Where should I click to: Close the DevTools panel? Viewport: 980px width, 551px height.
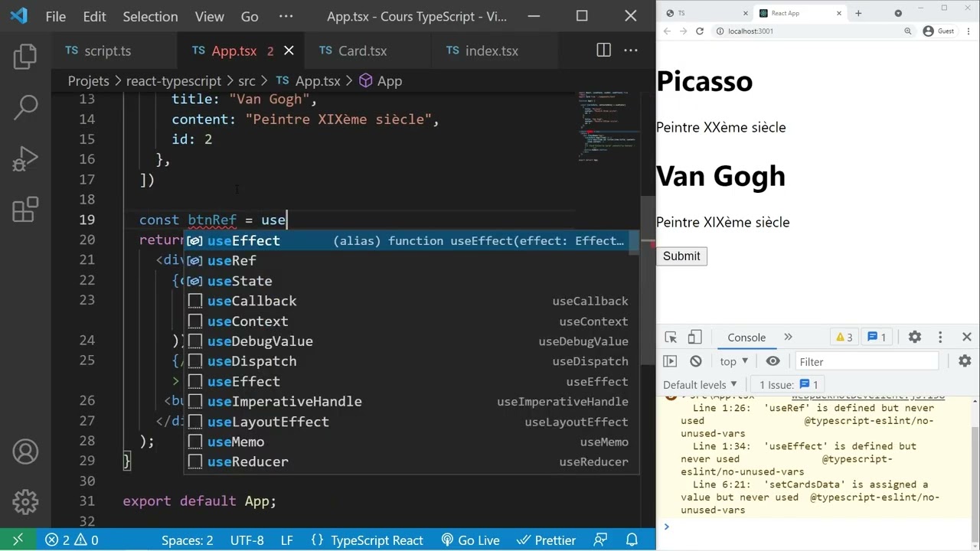click(x=966, y=337)
